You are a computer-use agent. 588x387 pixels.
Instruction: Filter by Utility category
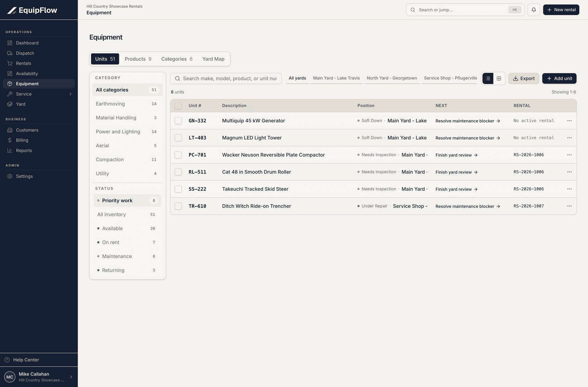[x=128, y=174]
